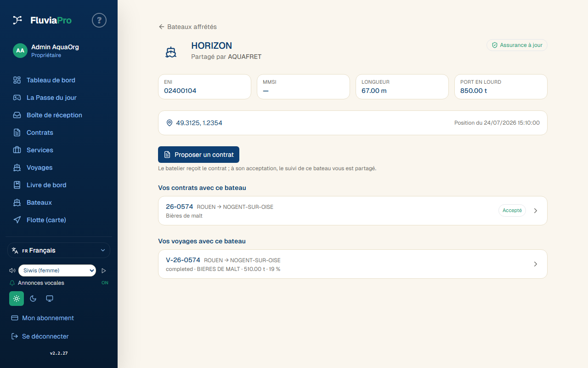Click the Livre de bord book icon
The height and width of the screenshot is (368, 588).
(x=17, y=185)
